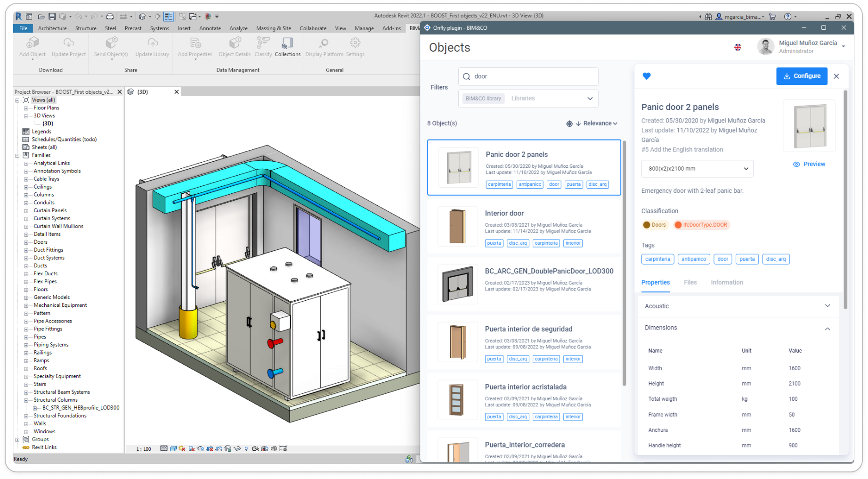Click the Preview link

point(809,164)
